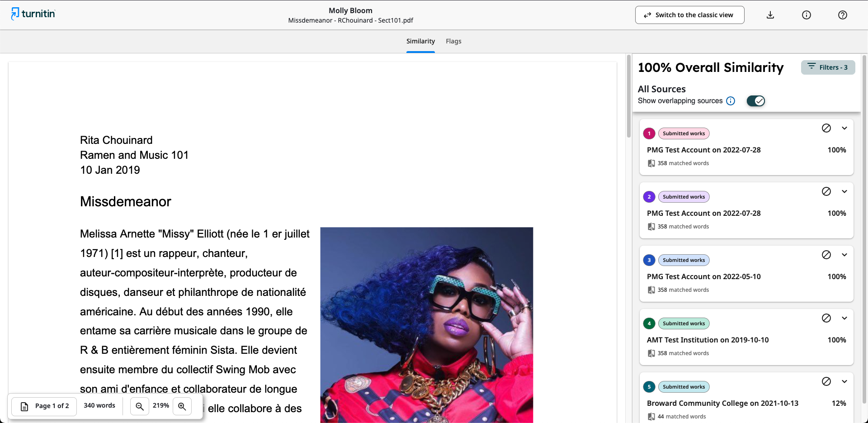Screen dimensions: 868x423
Task: Adjust the 219% zoom level control
Action: coord(160,406)
